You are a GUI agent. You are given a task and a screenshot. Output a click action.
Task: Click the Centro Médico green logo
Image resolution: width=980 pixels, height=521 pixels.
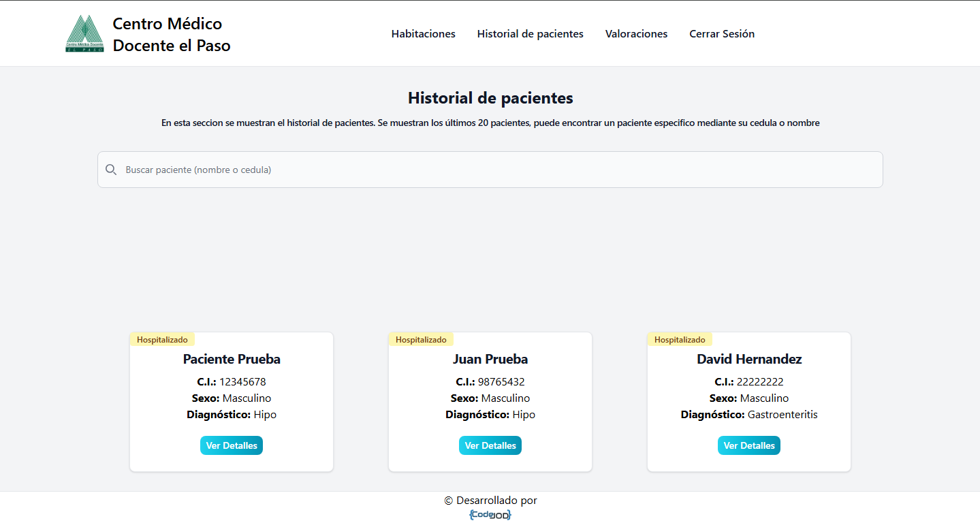pos(84,34)
